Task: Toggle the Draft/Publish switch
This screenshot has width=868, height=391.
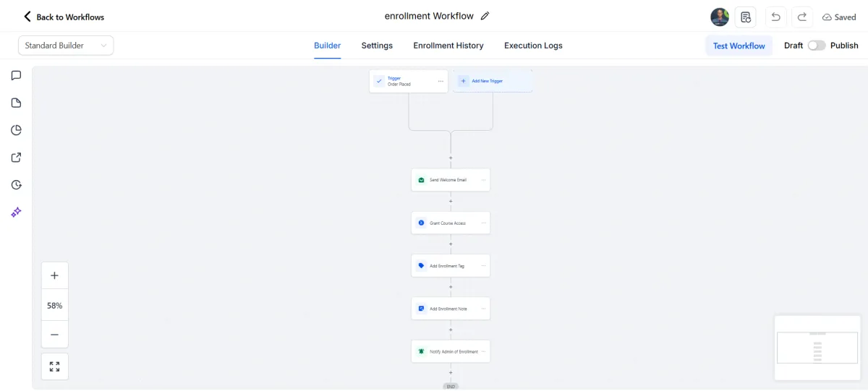Action: pyautogui.click(x=817, y=46)
